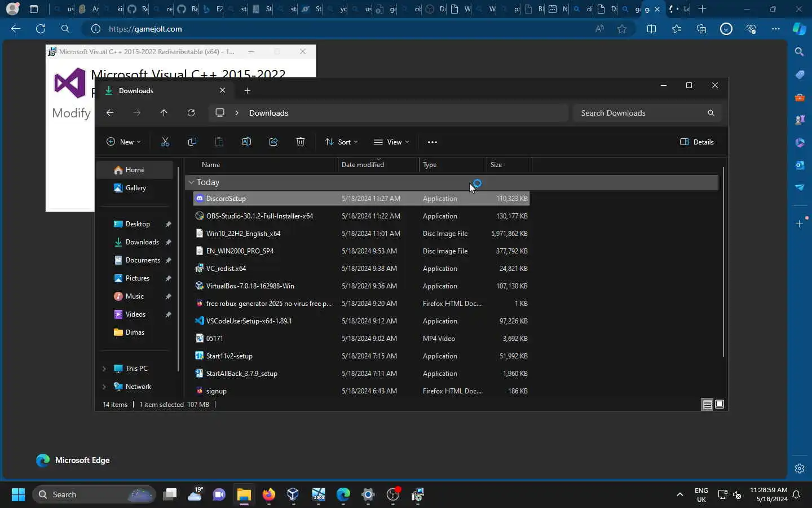Select VSCodeUserSetup-x64-1.89.1 file

(x=361, y=321)
